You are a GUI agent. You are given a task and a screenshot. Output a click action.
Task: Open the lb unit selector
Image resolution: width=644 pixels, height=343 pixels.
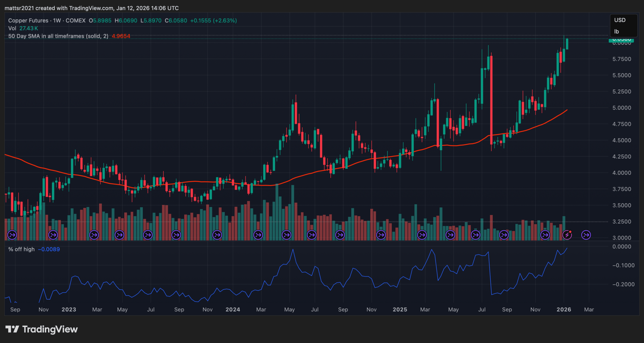tap(616, 32)
